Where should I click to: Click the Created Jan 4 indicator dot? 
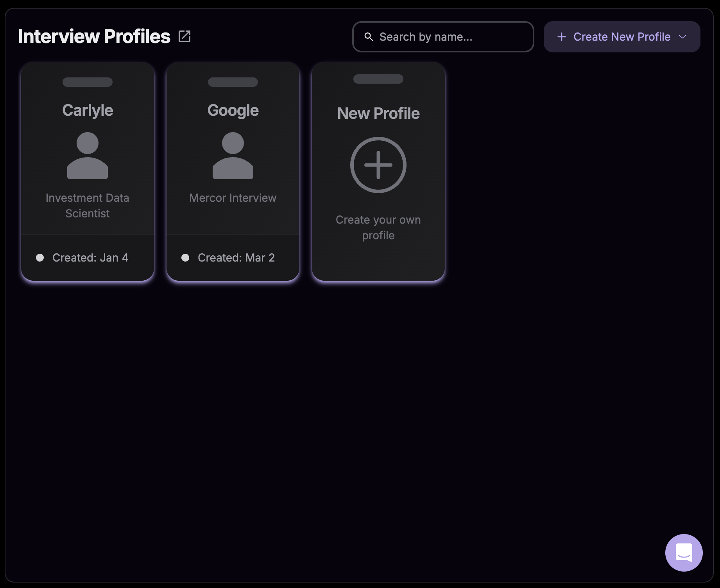pyautogui.click(x=40, y=257)
